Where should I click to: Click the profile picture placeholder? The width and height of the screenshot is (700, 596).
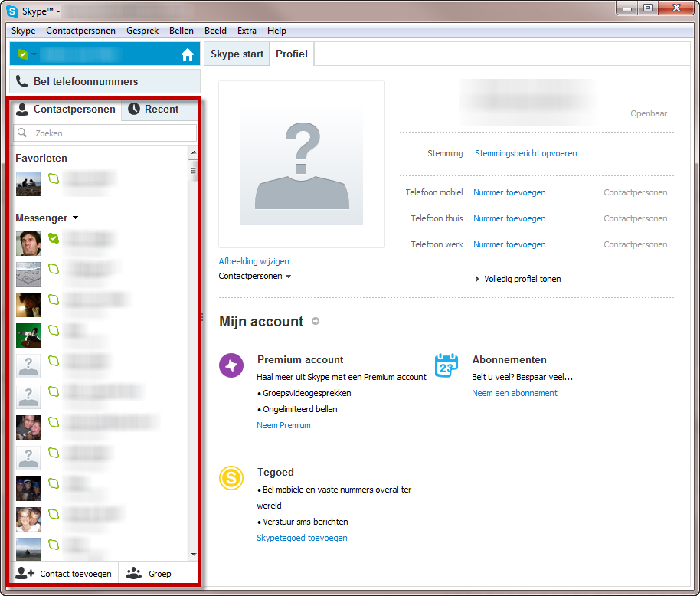[302, 164]
